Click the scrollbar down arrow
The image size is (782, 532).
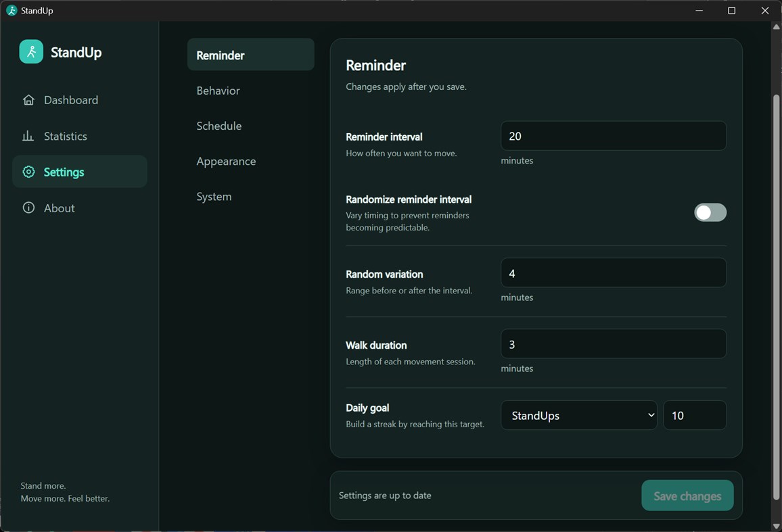tap(776, 526)
